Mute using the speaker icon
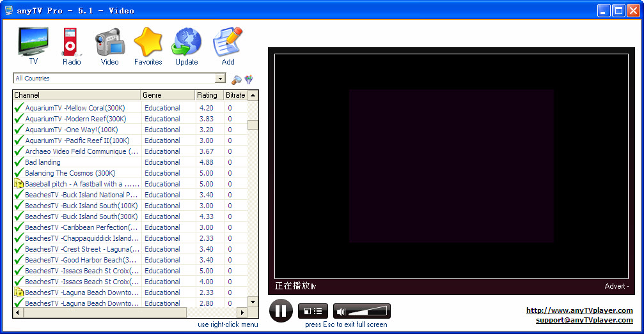The height and width of the screenshot is (334, 644). (x=341, y=312)
